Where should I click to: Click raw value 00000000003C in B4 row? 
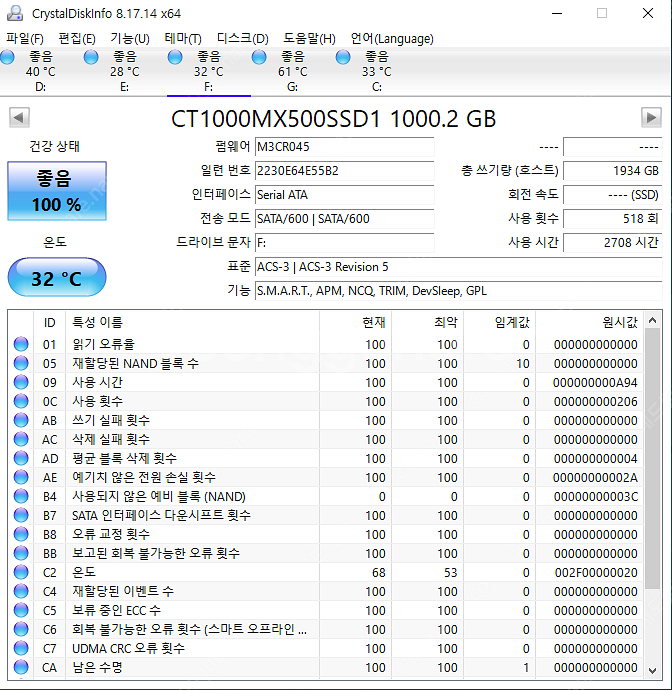(x=596, y=496)
